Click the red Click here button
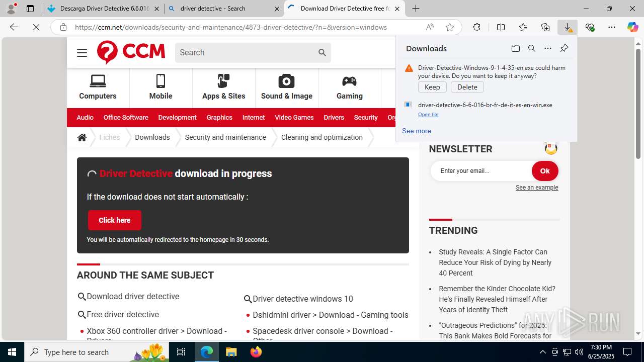The image size is (644, 362). (115, 220)
